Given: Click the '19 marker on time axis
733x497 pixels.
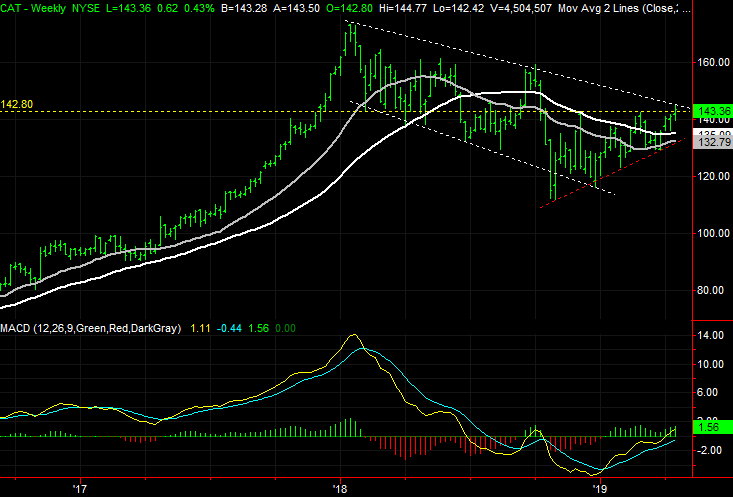Looking at the screenshot, I should (x=601, y=489).
